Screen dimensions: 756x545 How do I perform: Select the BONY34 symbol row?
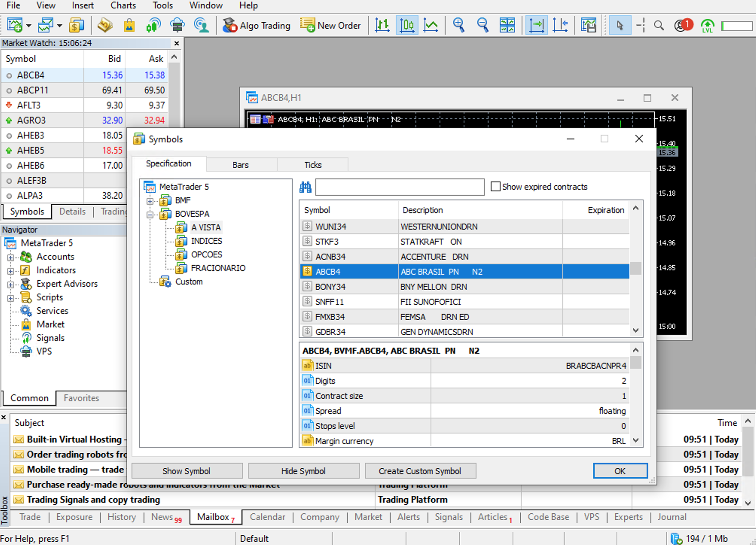tap(464, 287)
